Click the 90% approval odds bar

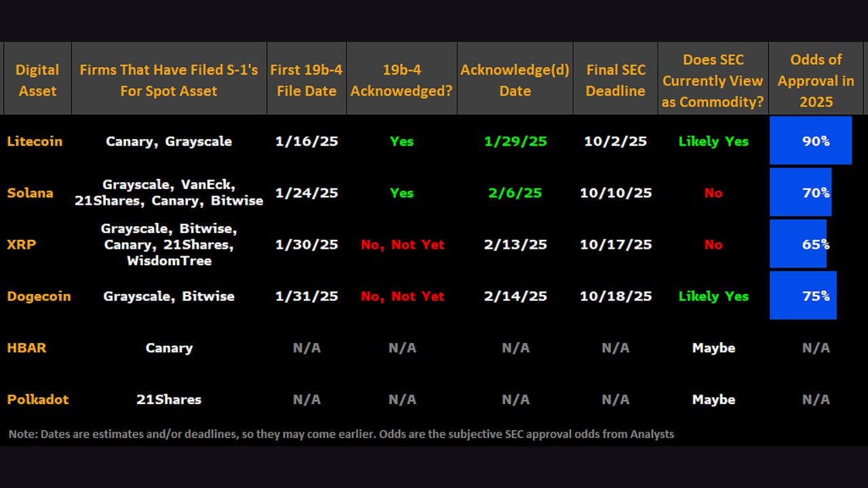click(x=810, y=140)
